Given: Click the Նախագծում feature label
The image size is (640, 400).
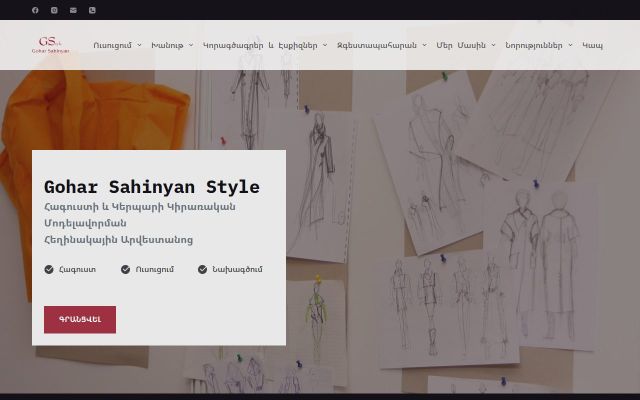Looking at the screenshot, I should pos(238,269).
